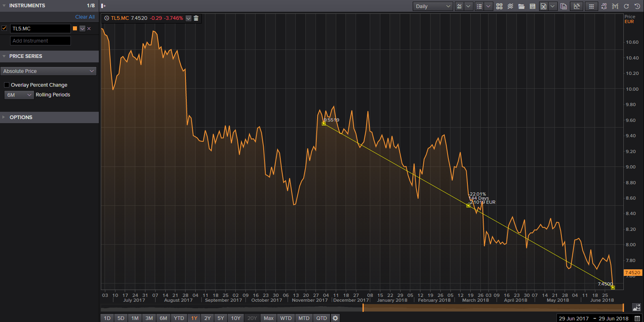The image size is (644, 322).
Task: Select the 10Y time range button
Action: point(236,318)
